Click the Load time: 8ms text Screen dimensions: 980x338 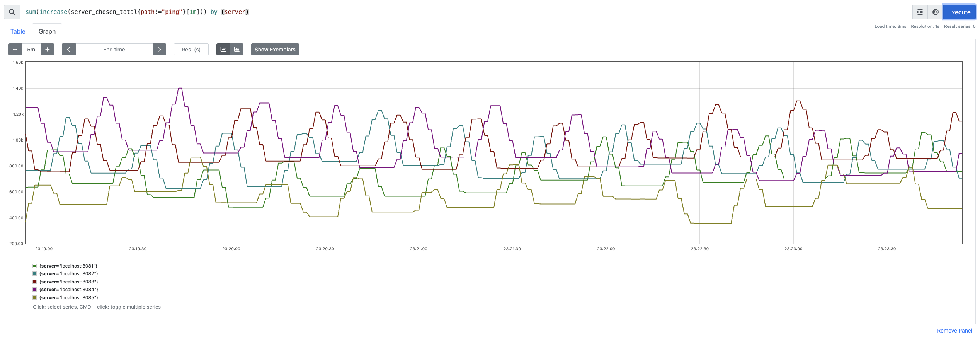pyautogui.click(x=890, y=26)
